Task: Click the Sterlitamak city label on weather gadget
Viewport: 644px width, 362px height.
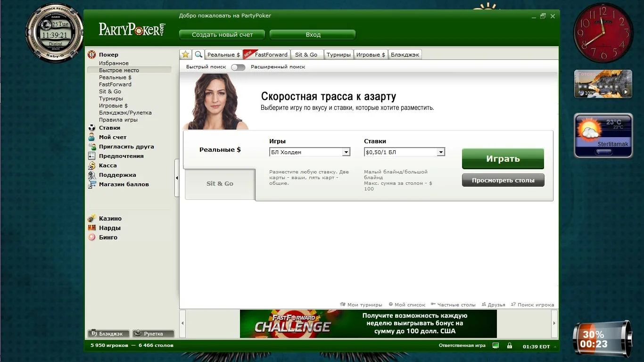Action: 613,144
